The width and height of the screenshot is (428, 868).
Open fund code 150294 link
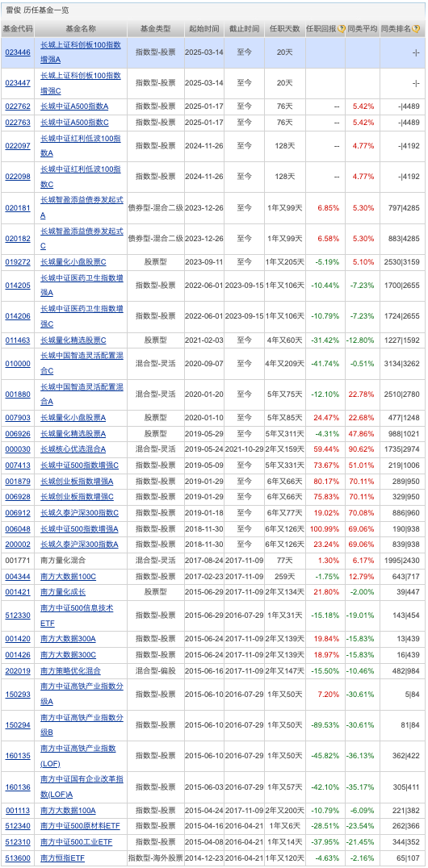[18, 724]
